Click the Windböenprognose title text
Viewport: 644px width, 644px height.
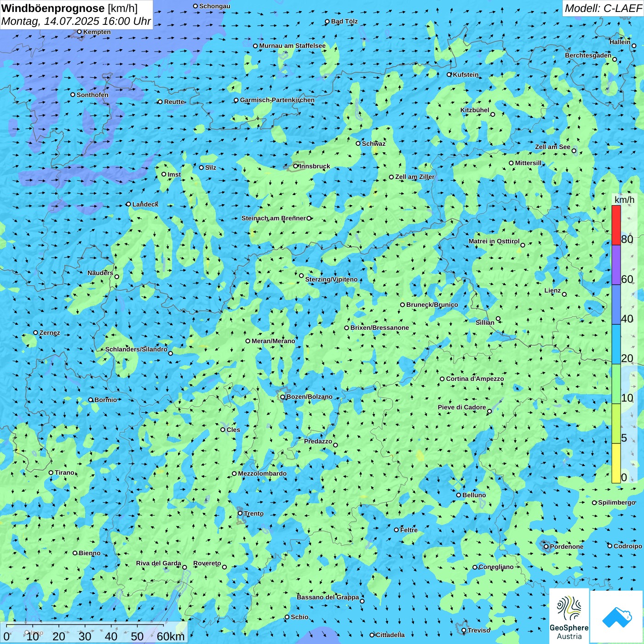click(53, 8)
